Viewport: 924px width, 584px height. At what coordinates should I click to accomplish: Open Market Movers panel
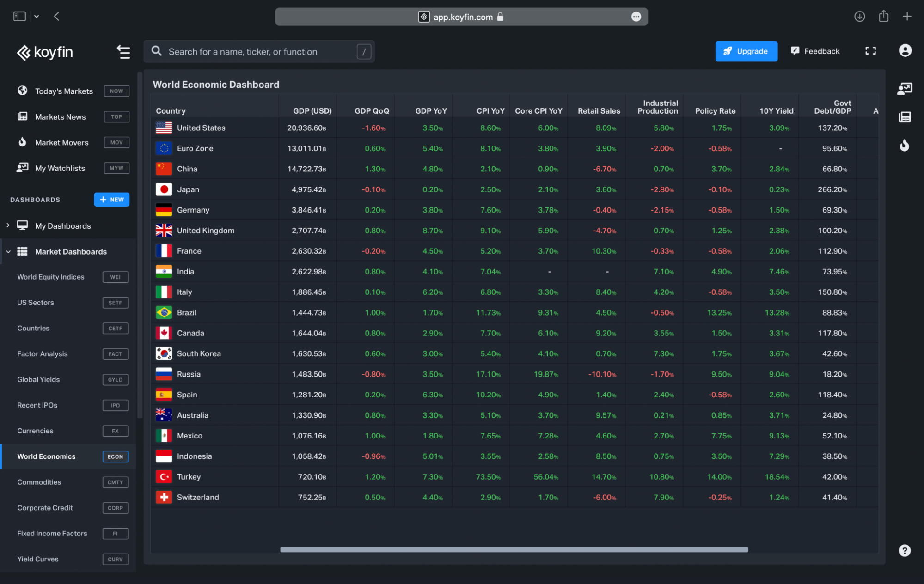[61, 142]
